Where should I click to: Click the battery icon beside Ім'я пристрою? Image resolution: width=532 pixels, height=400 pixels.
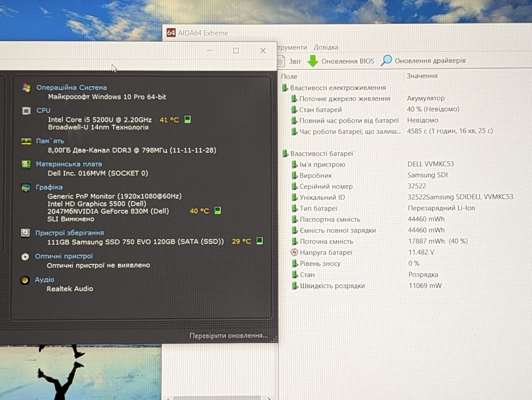(294, 164)
